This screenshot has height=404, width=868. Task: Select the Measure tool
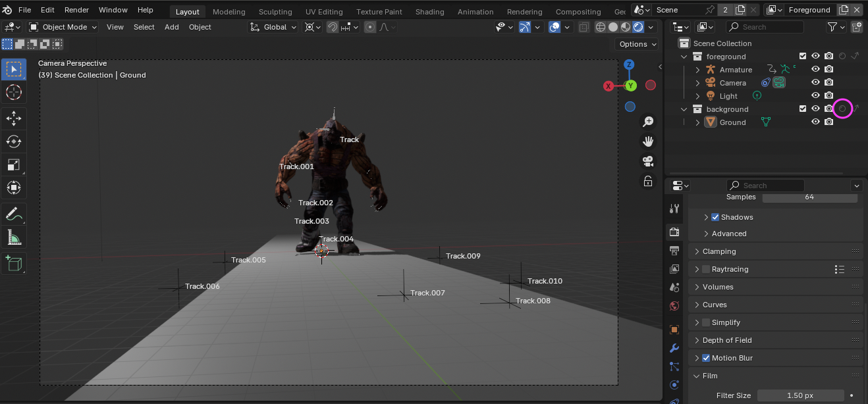point(13,237)
